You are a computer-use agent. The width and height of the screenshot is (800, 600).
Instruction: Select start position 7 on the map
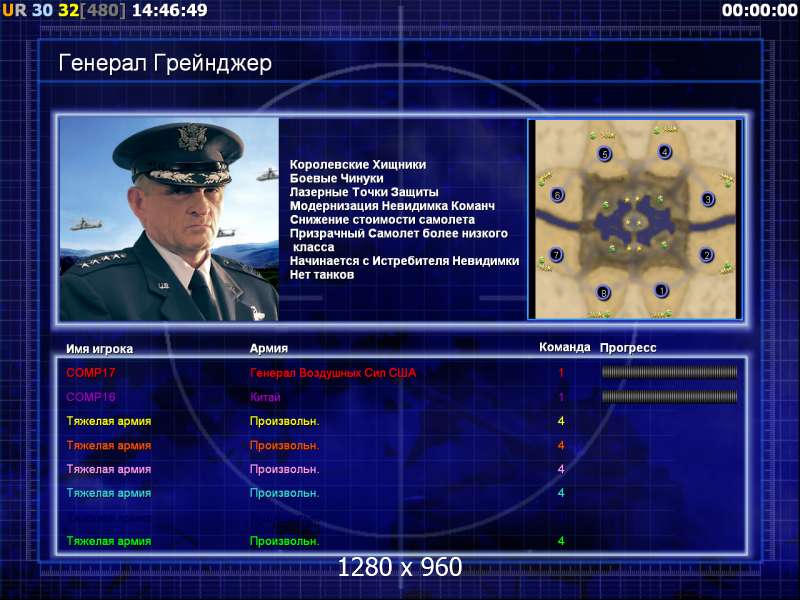pos(556,254)
